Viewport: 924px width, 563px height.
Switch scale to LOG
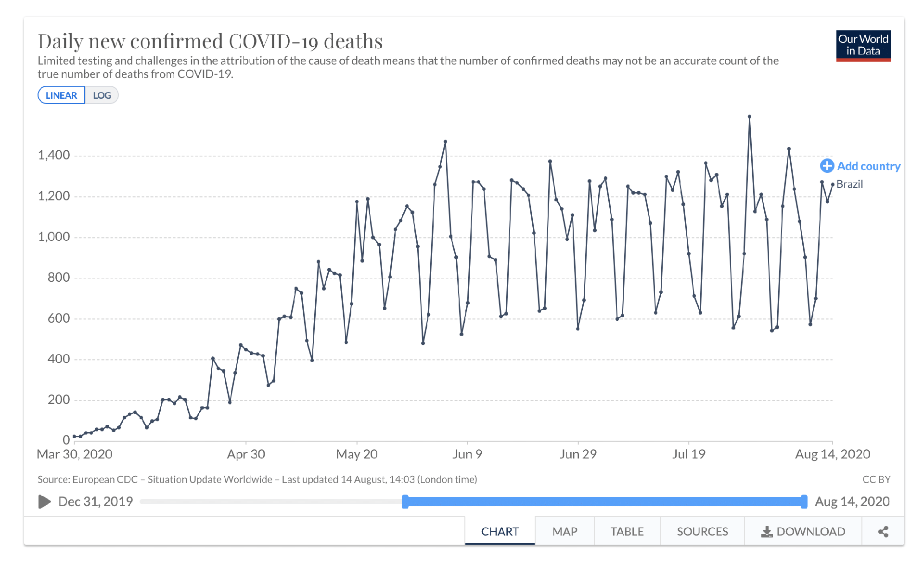[x=102, y=95]
